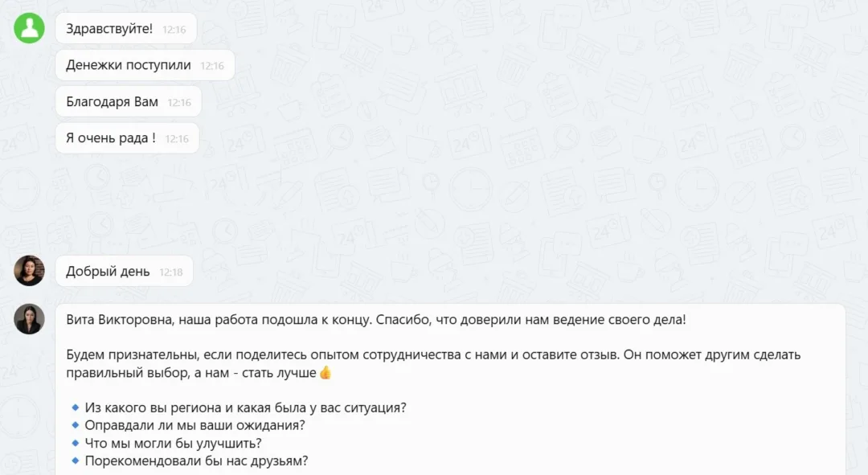
Task: Select the "Добрый день" message bubble
Action: (108, 272)
